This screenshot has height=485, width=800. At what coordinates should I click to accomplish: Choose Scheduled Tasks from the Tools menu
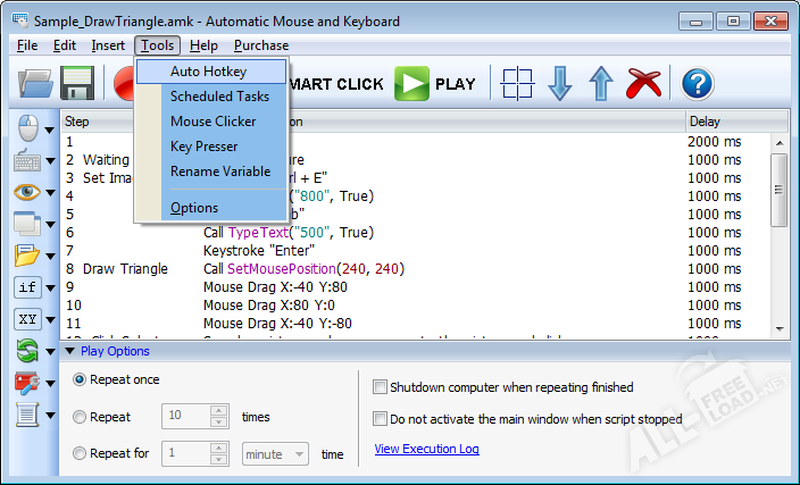pos(219,97)
